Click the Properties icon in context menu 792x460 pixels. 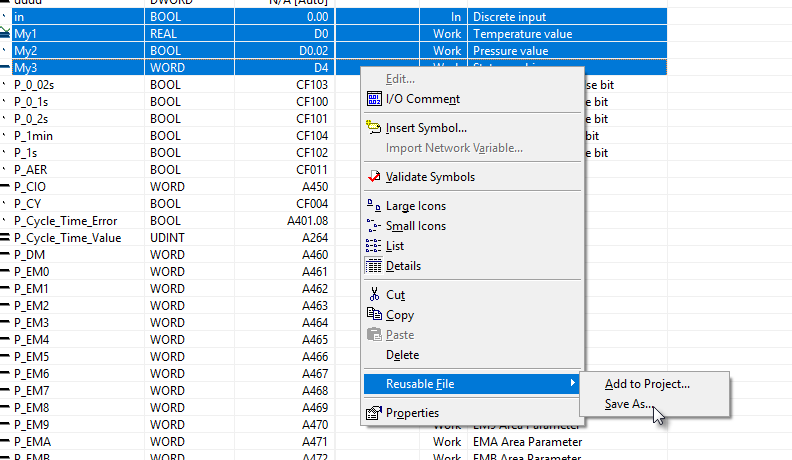[374, 413]
